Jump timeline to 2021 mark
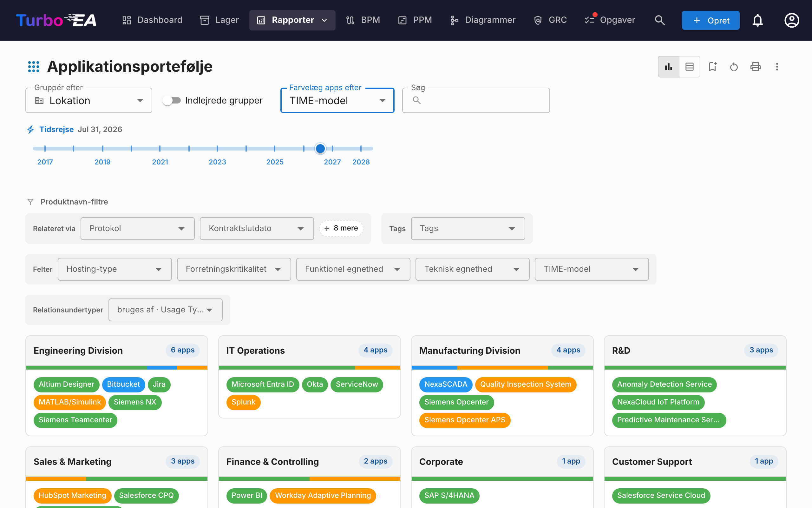 [x=160, y=149]
